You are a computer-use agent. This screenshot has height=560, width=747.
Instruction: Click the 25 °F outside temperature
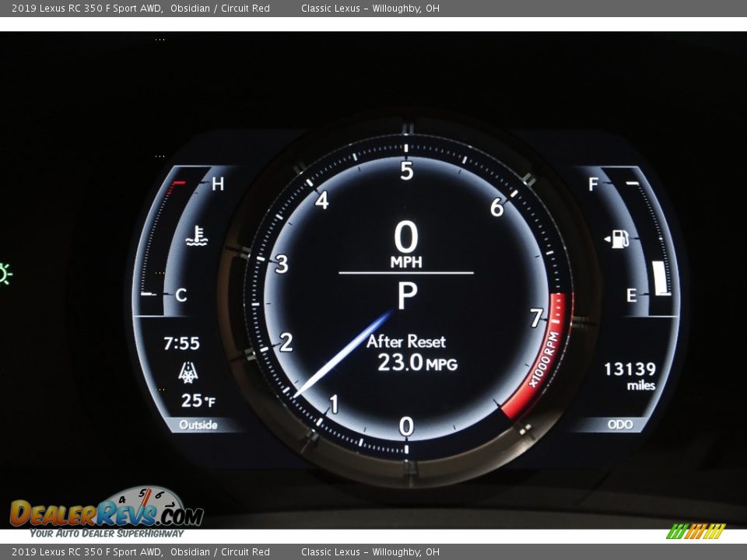(x=198, y=401)
